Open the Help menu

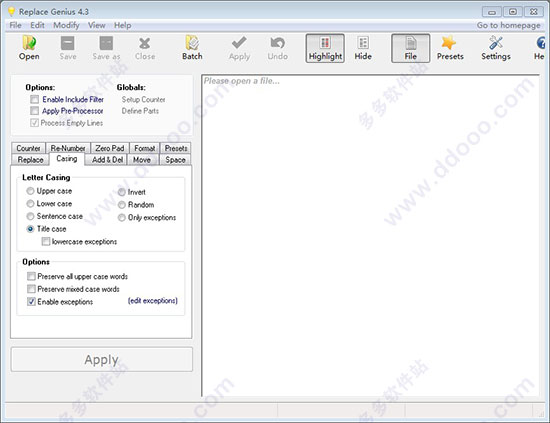[x=122, y=25]
